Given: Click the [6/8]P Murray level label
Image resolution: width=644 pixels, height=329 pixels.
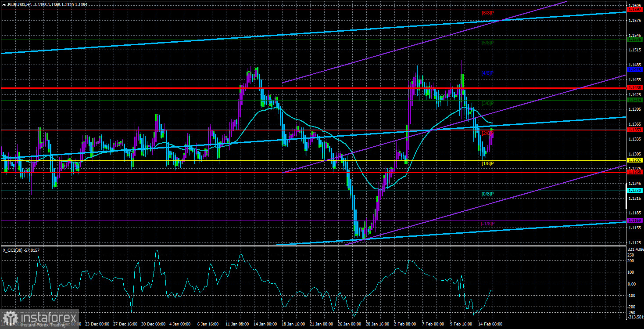Looking at the screenshot, I should (x=488, y=13).
